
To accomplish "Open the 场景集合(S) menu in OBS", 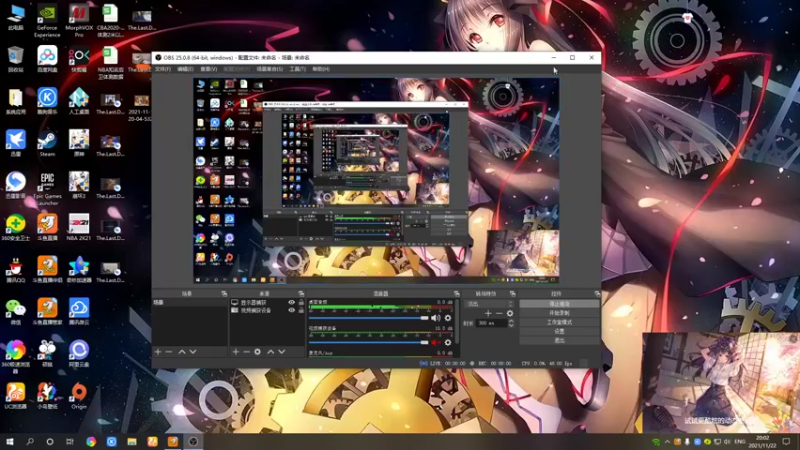I will coord(269,69).
